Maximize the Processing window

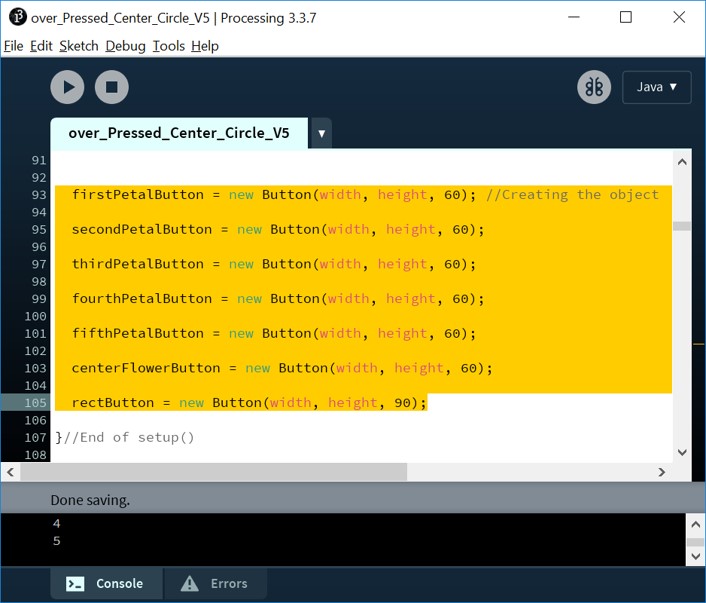[x=625, y=17]
